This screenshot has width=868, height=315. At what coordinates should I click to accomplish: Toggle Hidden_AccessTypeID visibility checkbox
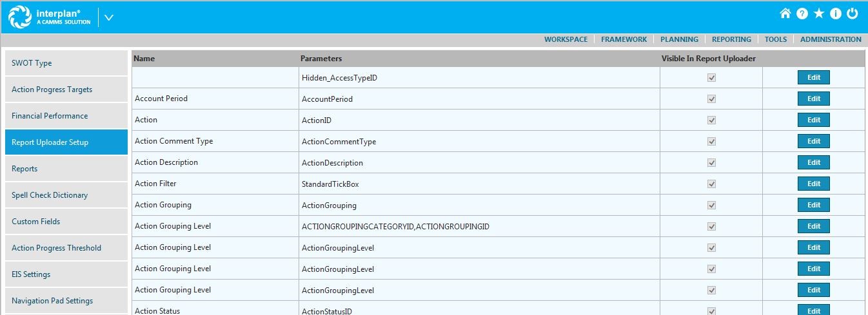point(712,78)
